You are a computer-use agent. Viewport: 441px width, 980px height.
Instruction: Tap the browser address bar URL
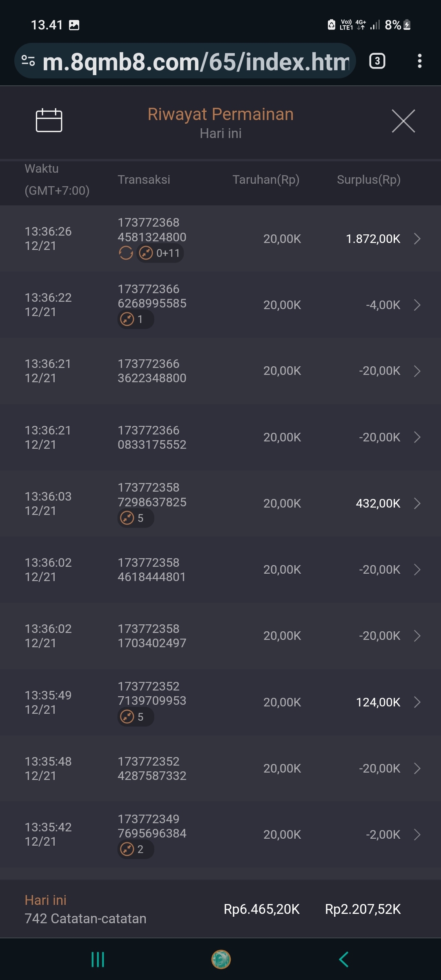coord(196,61)
